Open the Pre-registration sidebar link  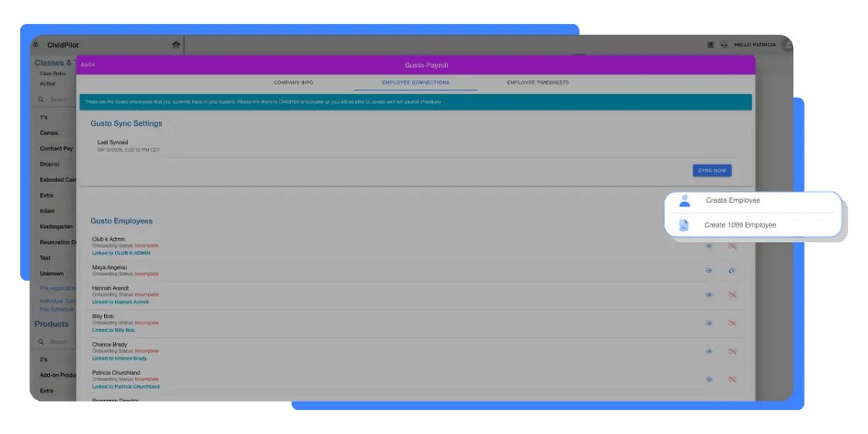click(58, 288)
